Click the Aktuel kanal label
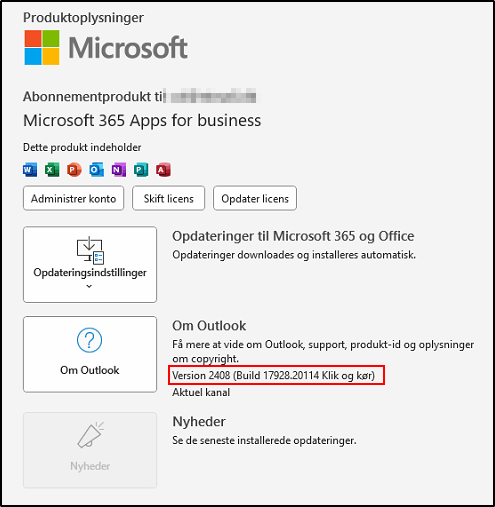495x507 pixels. (201, 392)
